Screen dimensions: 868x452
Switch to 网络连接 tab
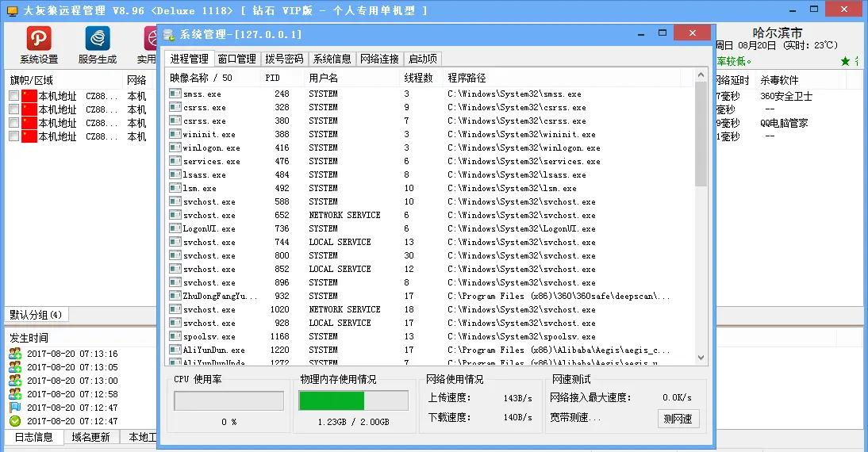point(380,59)
